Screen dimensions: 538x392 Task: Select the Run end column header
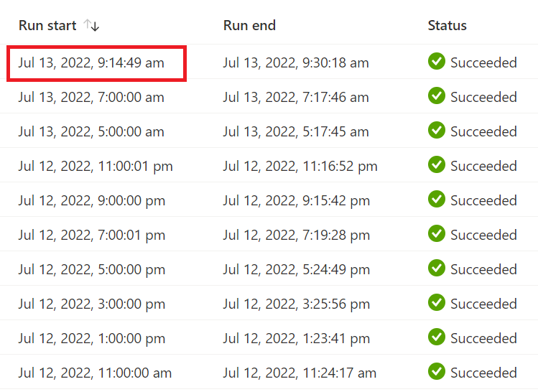(249, 25)
